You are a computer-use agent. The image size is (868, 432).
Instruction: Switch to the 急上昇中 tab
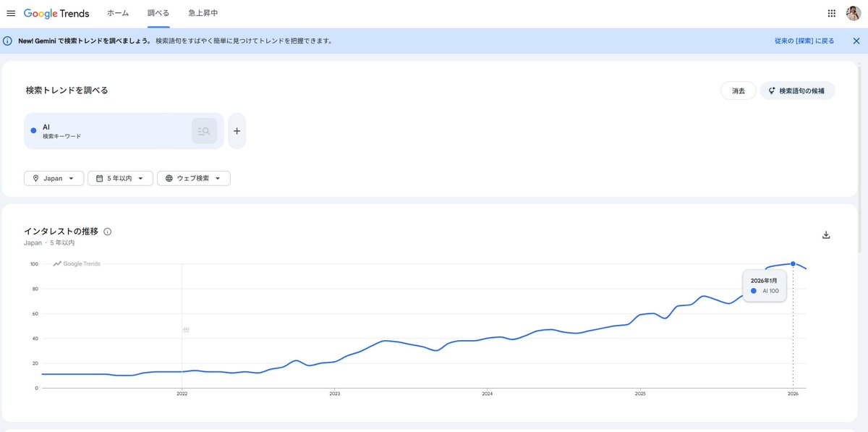pos(203,14)
